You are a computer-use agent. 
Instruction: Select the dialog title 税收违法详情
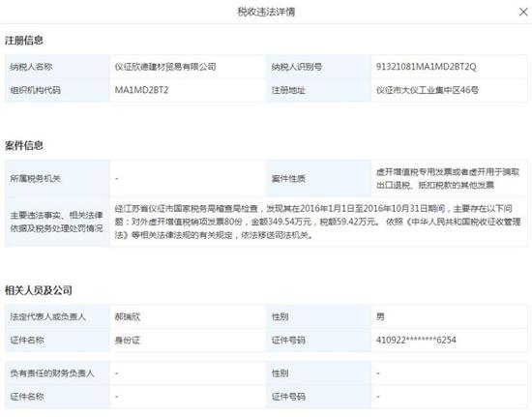point(266,12)
